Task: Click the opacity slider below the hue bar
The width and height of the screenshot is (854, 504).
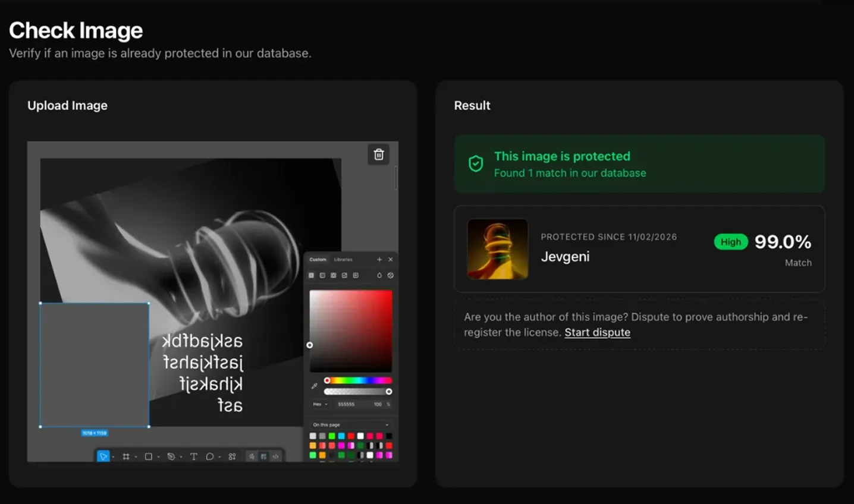Action: coord(358,392)
